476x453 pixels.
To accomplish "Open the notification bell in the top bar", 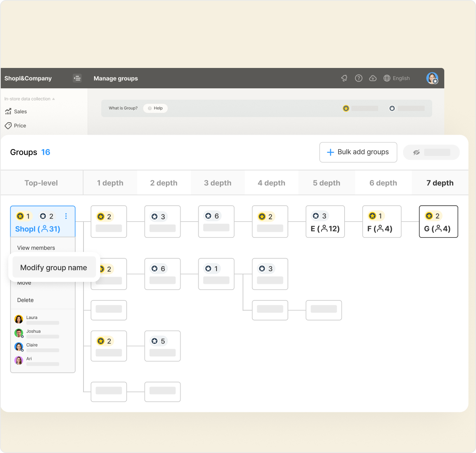I will click(344, 78).
